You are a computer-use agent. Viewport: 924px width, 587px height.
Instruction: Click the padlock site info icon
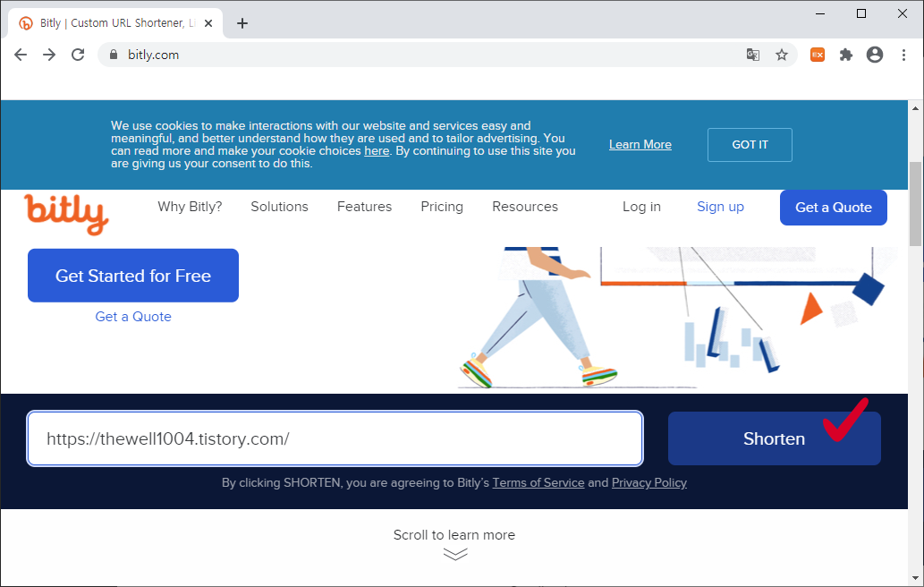[114, 55]
